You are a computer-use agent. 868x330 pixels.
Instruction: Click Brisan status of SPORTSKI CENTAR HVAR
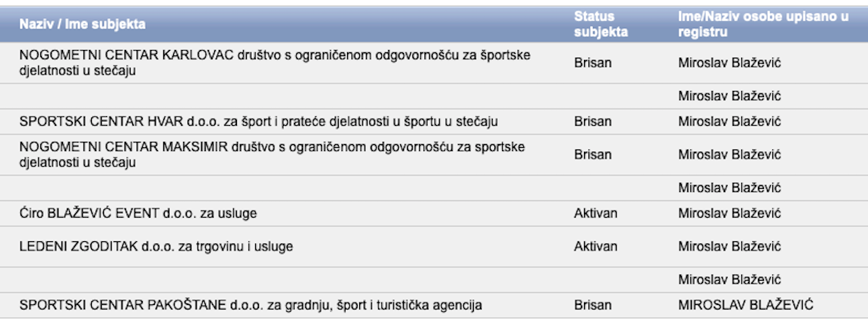pos(593,121)
